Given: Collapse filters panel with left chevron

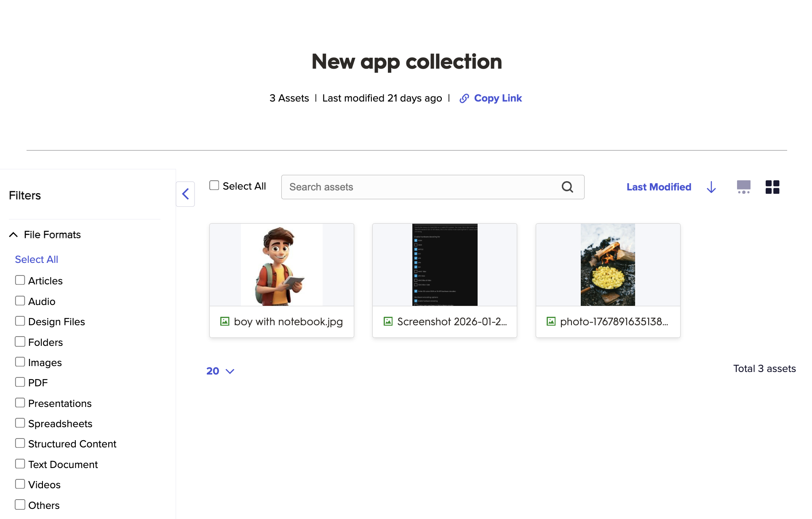Looking at the screenshot, I should click(x=185, y=194).
